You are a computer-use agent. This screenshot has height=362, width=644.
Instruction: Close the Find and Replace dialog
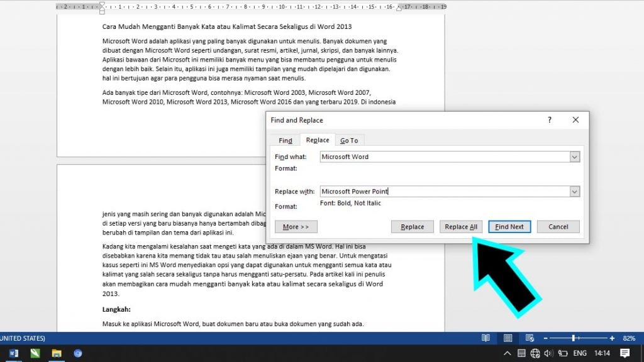(575, 120)
